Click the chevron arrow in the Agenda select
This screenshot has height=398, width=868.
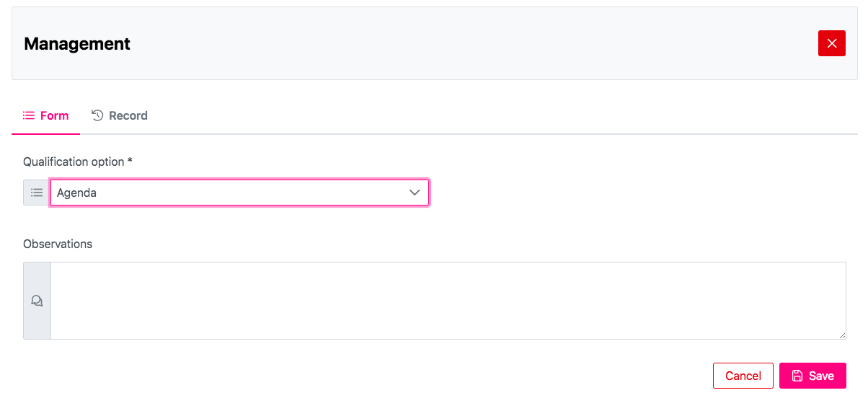point(415,193)
